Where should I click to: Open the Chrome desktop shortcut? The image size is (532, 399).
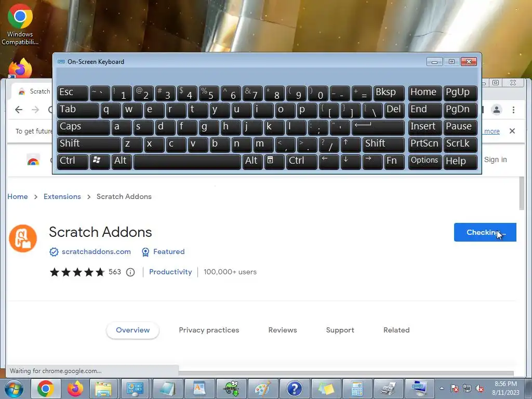[x=20, y=24]
